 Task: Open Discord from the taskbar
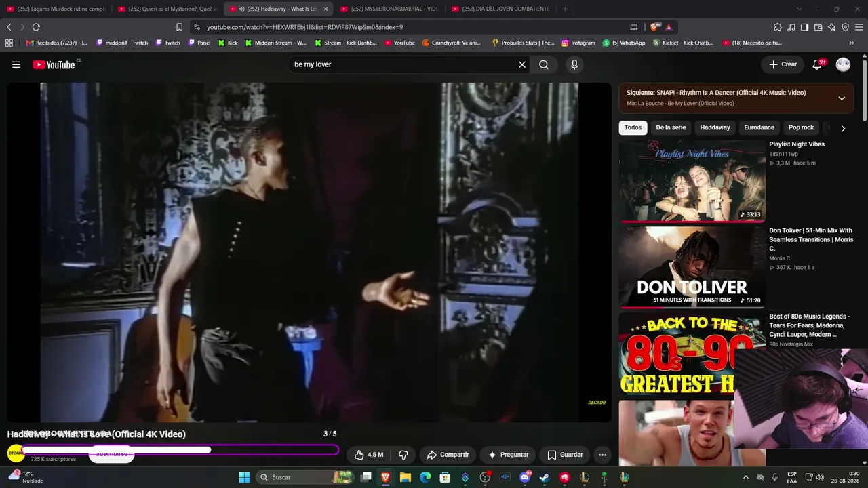click(524, 477)
